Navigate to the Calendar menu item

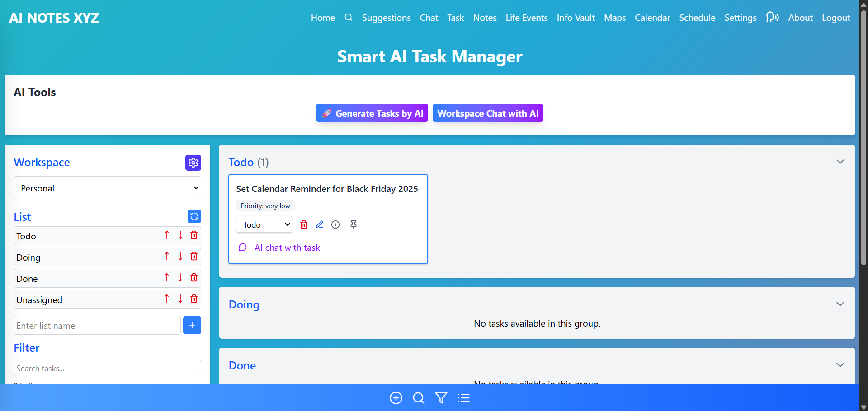tap(652, 18)
